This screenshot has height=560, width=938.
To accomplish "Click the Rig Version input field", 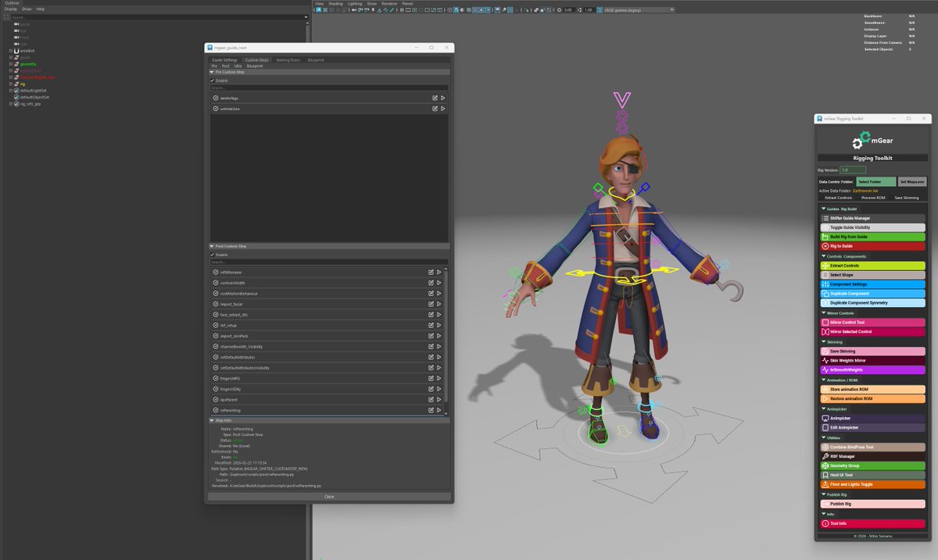I will (853, 169).
